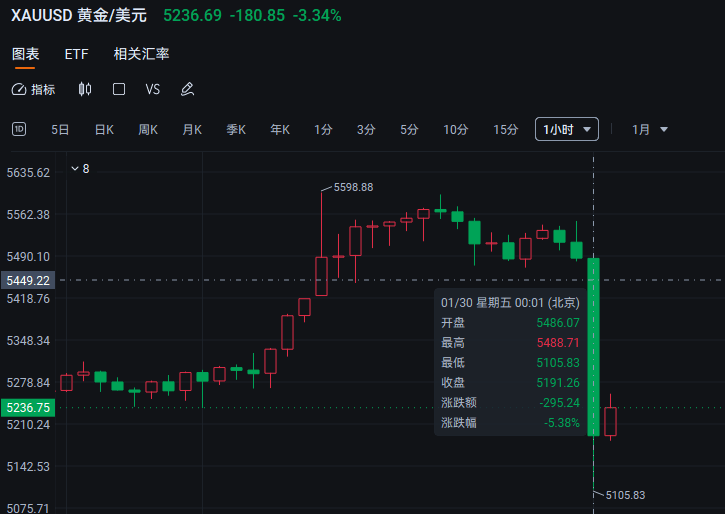Switch to 周K weekly candles
The height and width of the screenshot is (514, 725).
coord(148,129)
